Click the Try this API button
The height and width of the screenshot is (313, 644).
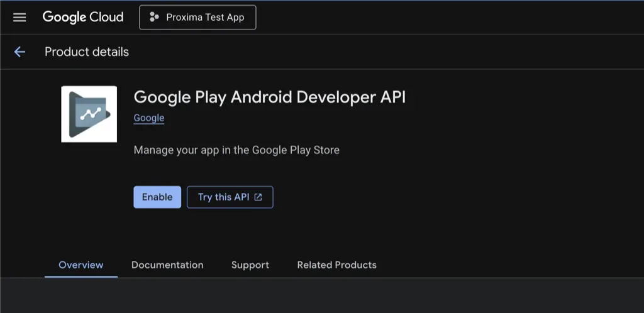click(230, 197)
